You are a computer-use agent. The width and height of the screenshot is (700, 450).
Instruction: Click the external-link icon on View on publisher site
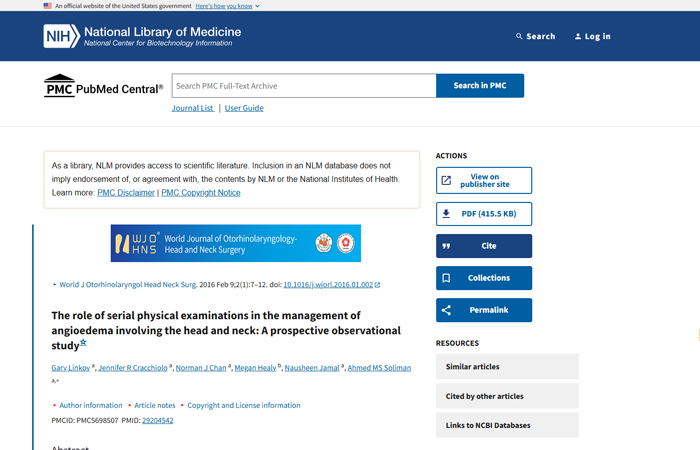point(446,180)
